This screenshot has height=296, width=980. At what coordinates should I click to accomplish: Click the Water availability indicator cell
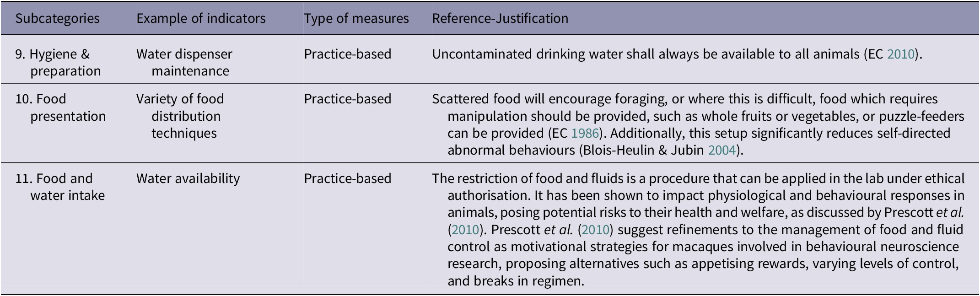click(x=188, y=178)
